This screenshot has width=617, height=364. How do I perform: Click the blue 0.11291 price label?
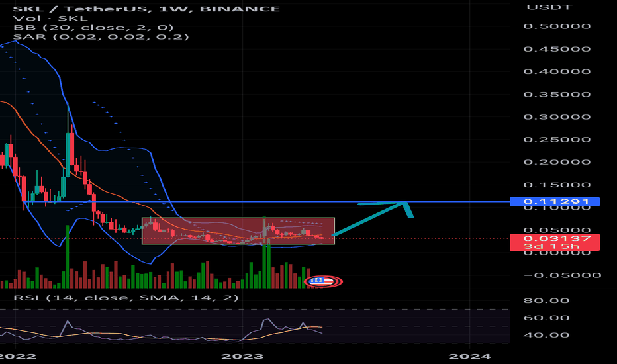555,201
